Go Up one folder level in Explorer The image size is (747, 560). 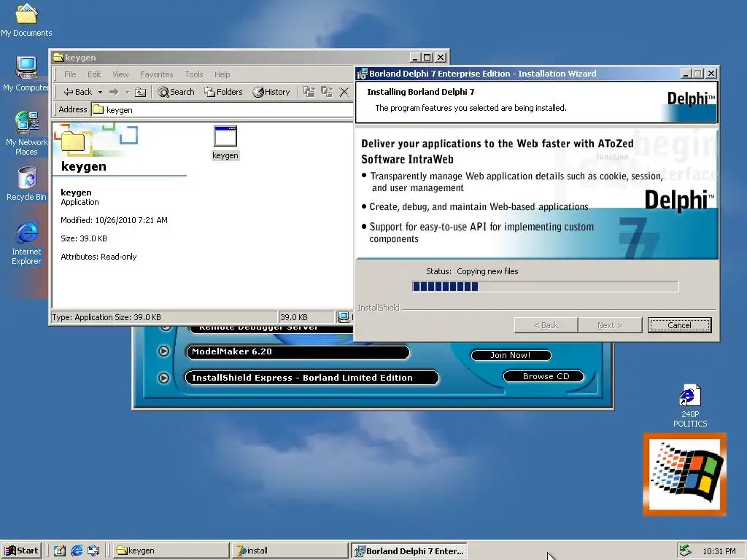(140, 92)
